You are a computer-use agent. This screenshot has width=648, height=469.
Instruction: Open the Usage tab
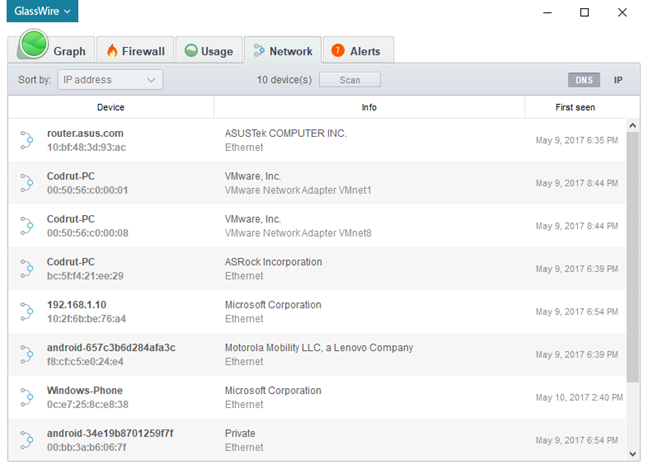tap(209, 50)
